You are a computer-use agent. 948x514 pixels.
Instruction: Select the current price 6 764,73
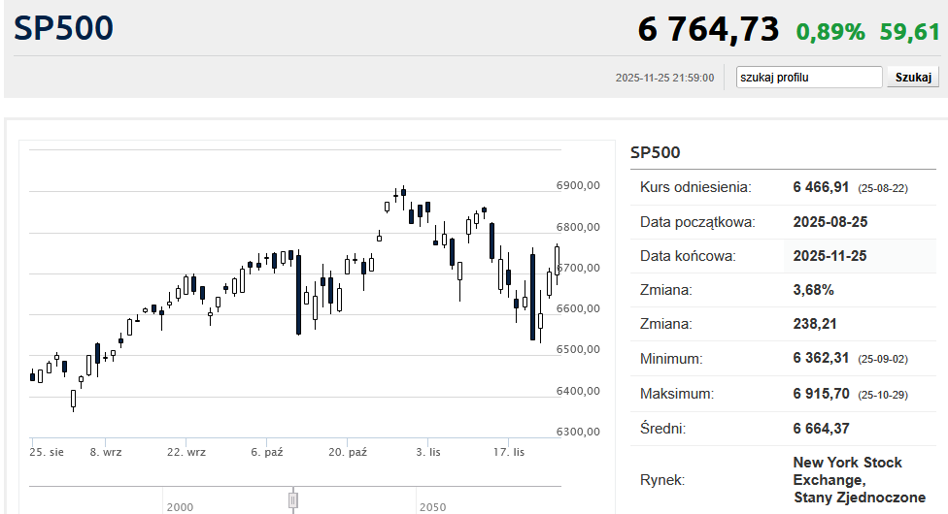click(708, 30)
